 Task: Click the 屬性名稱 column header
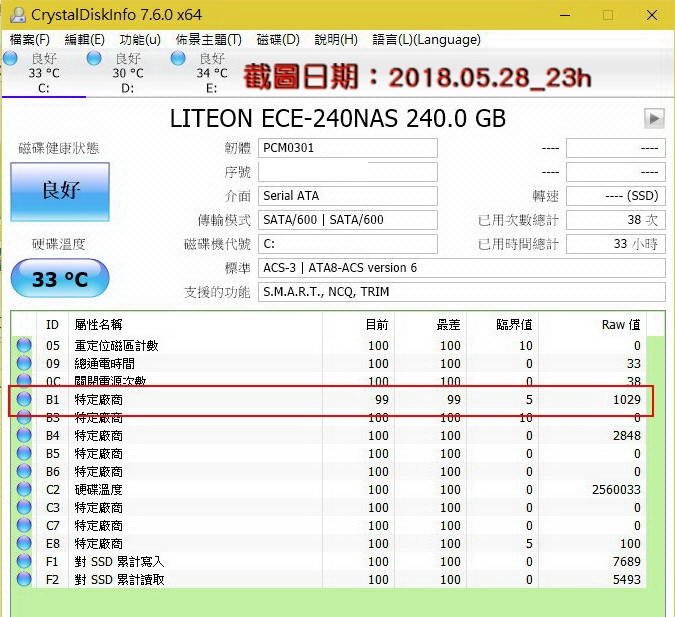click(195, 325)
